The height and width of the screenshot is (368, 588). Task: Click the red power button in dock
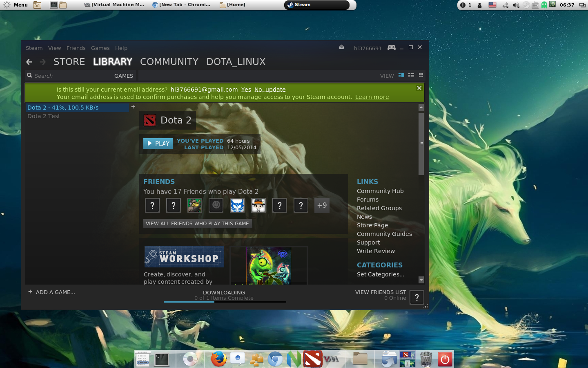445,359
